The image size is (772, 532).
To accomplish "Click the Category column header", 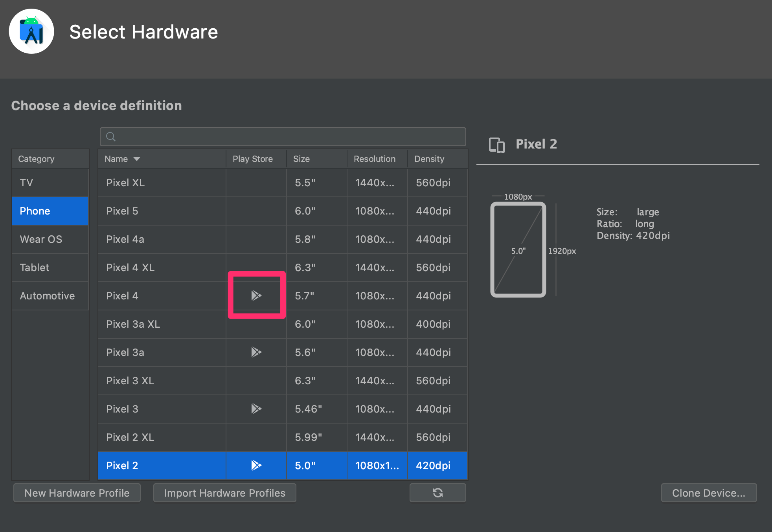I will pos(50,159).
